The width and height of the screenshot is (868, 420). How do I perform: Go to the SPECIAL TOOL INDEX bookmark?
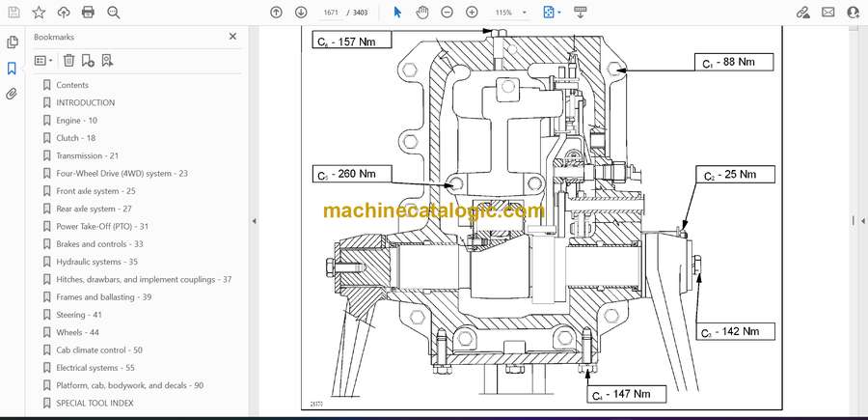click(x=95, y=404)
